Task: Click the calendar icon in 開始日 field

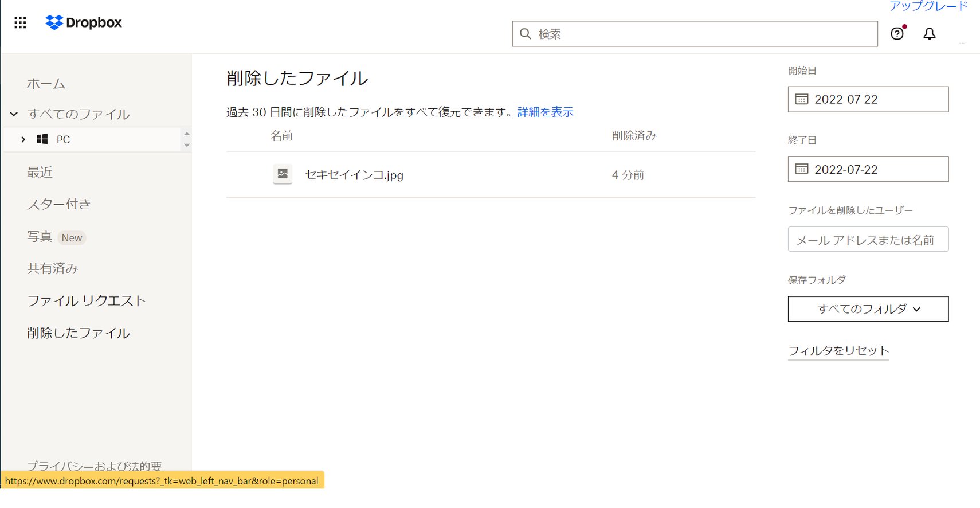Action: pyautogui.click(x=801, y=99)
